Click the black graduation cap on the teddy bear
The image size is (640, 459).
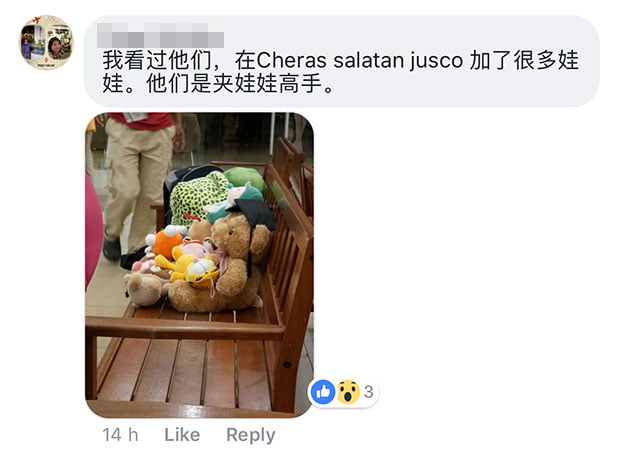pyautogui.click(x=255, y=213)
